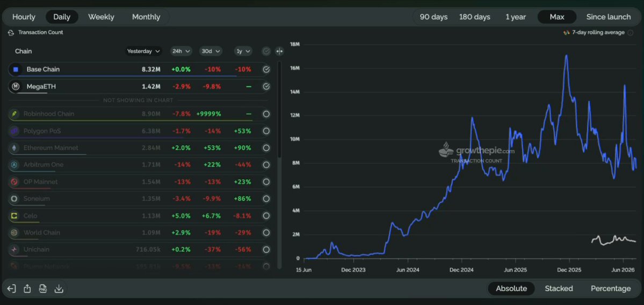Click the Celo logo icon
This screenshot has height=305, width=644.
tap(15, 216)
